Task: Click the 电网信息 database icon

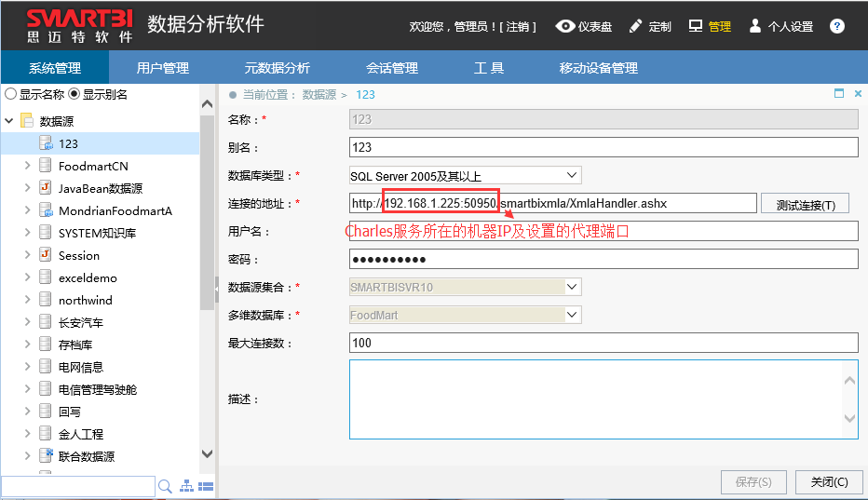Action: point(46,366)
